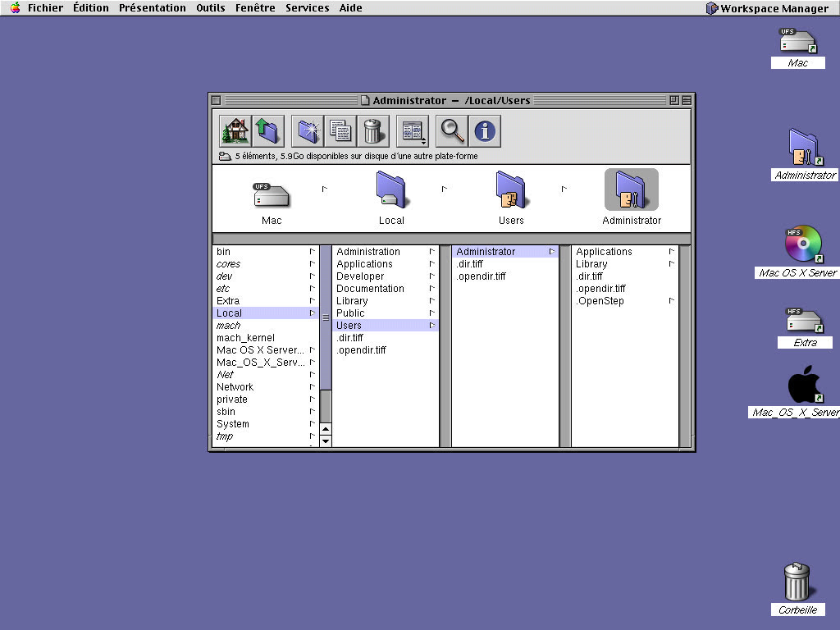Image resolution: width=840 pixels, height=630 pixels.
Task: Click the Home house icon in toolbar
Action: tap(235, 130)
